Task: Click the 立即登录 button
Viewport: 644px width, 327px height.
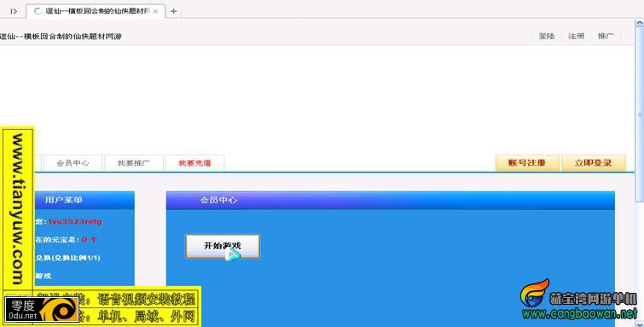Action: (x=593, y=163)
